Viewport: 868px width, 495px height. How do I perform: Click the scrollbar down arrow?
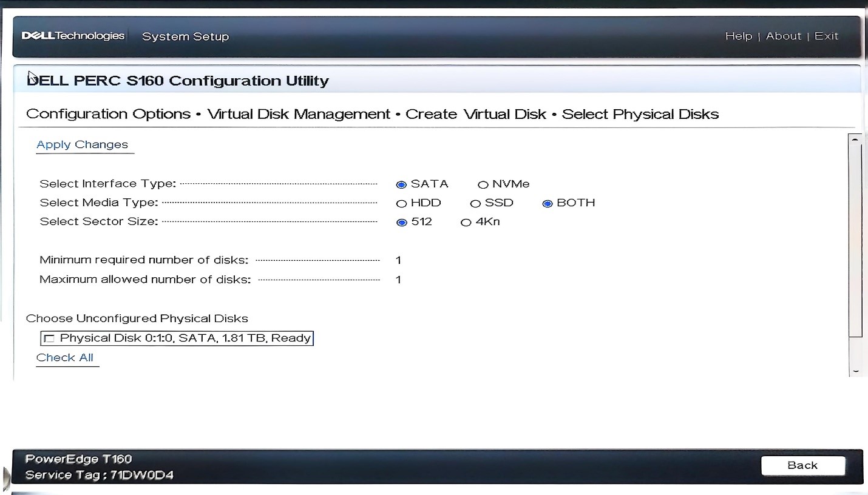click(x=855, y=371)
